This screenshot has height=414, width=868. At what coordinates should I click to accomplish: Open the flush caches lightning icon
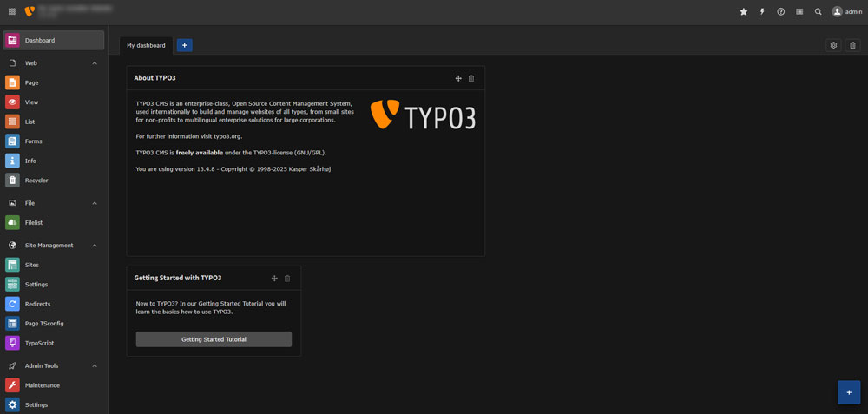(762, 11)
